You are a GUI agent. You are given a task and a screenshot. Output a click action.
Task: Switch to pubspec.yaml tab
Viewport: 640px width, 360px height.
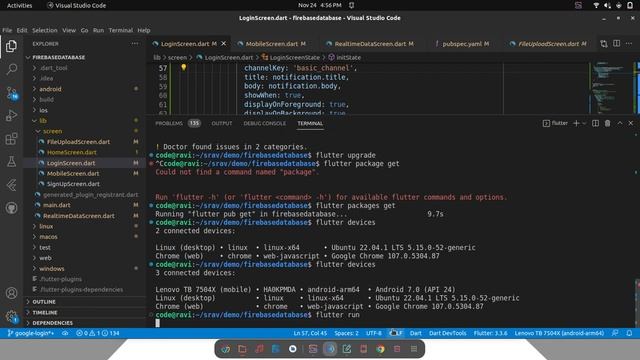tap(465, 44)
